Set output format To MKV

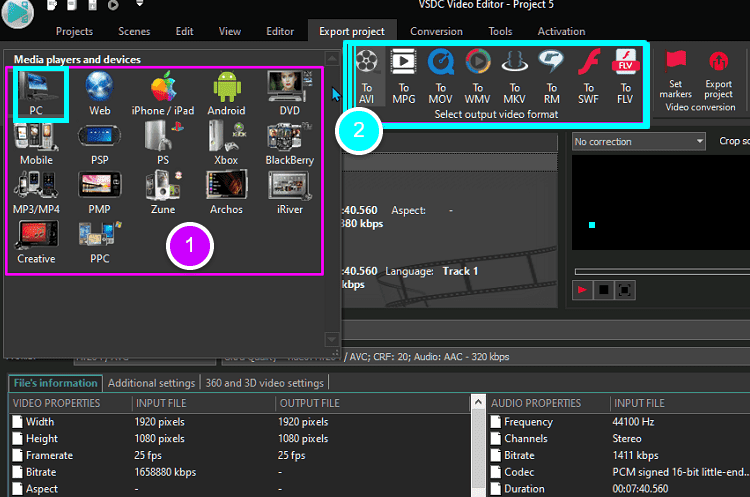click(x=514, y=77)
